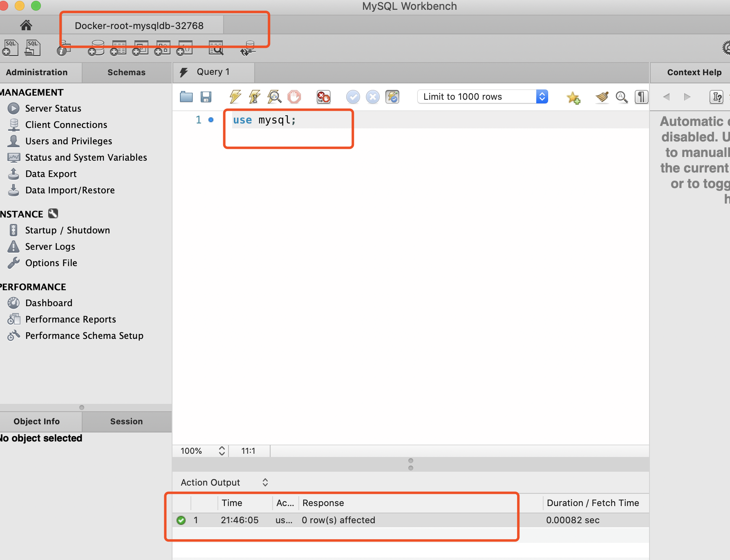Switch to the Schemas tab
Image resolution: width=730 pixels, height=560 pixels.
point(127,72)
